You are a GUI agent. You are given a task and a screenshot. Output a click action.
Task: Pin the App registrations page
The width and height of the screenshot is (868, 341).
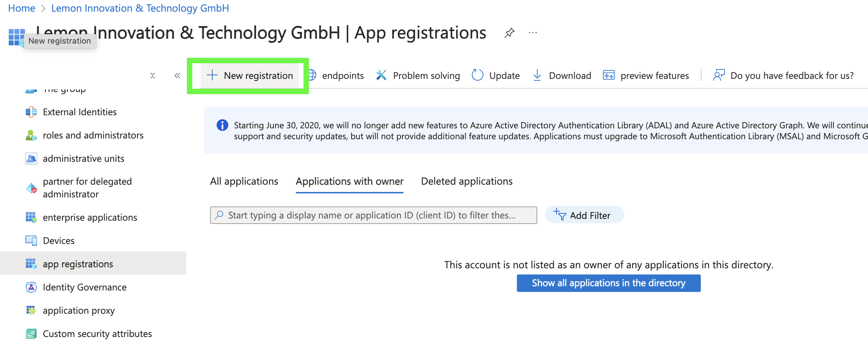[510, 33]
